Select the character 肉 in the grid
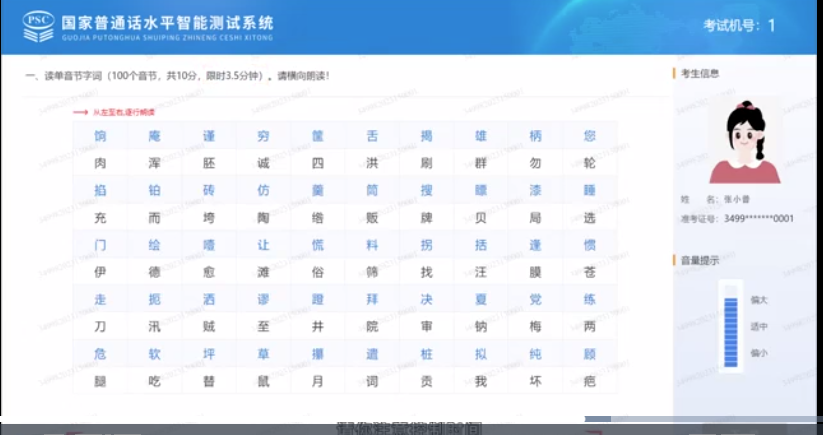823x435 pixels. click(x=100, y=162)
